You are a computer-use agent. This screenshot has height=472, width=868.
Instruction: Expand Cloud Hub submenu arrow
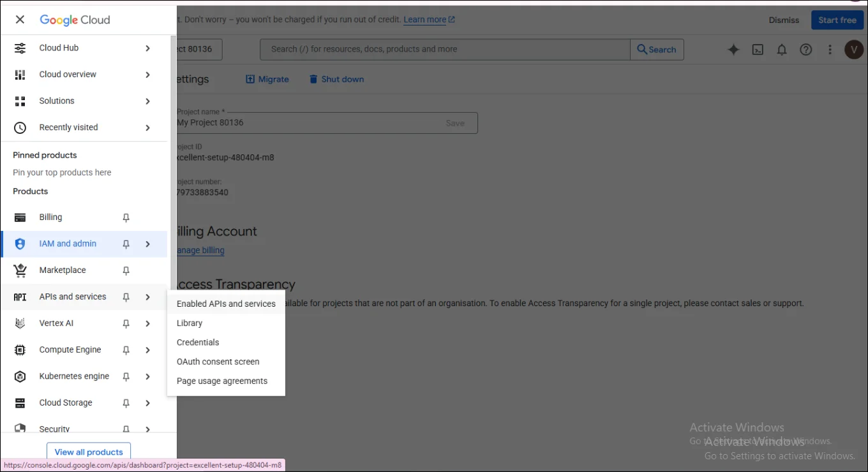147,48
